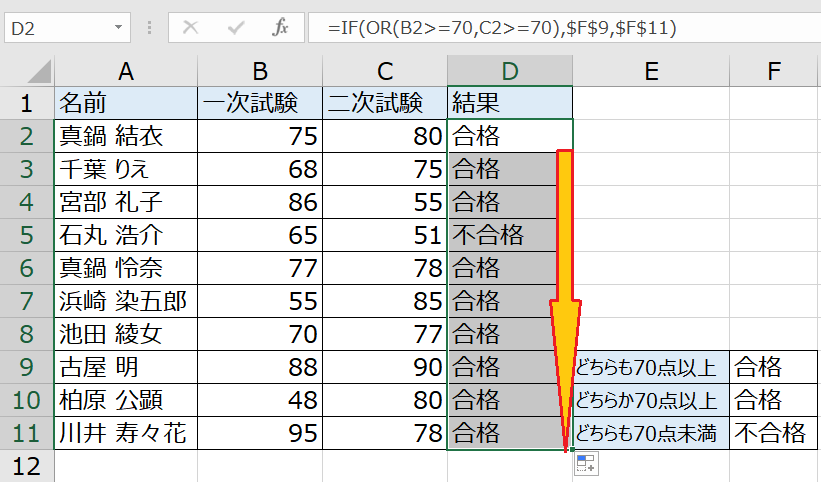Click first exam score 48

click(x=260, y=400)
